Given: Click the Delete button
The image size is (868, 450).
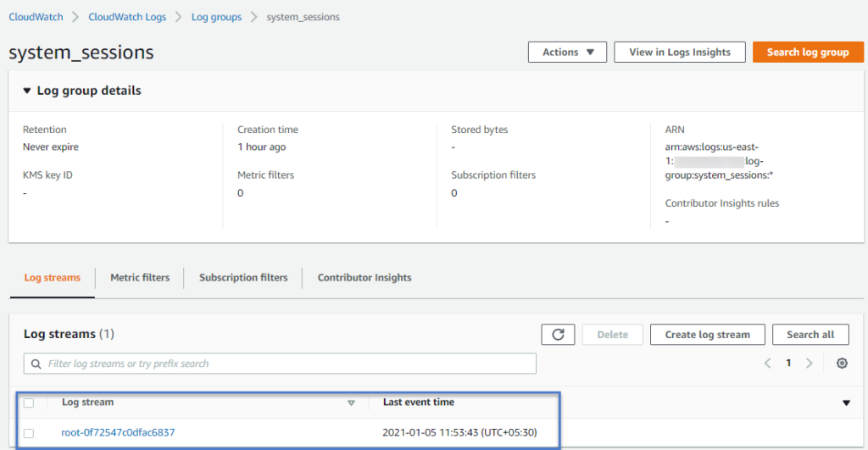Looking at the screenshot, I should pos(612,334).
